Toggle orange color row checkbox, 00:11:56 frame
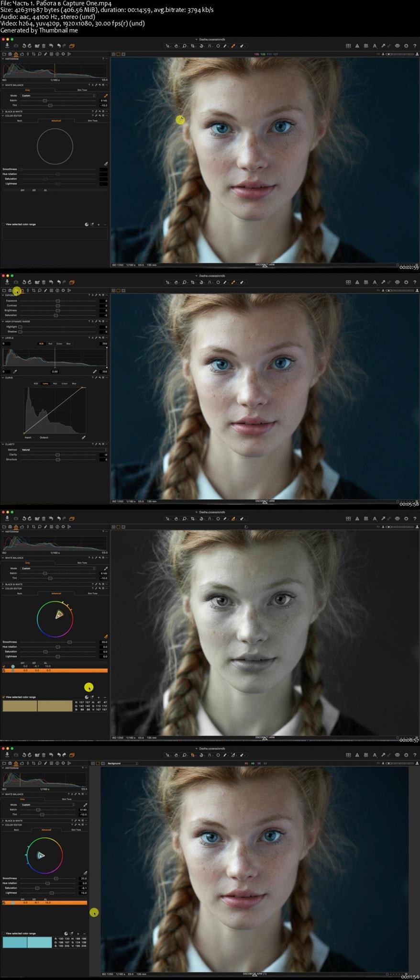 tap(4, 903)
